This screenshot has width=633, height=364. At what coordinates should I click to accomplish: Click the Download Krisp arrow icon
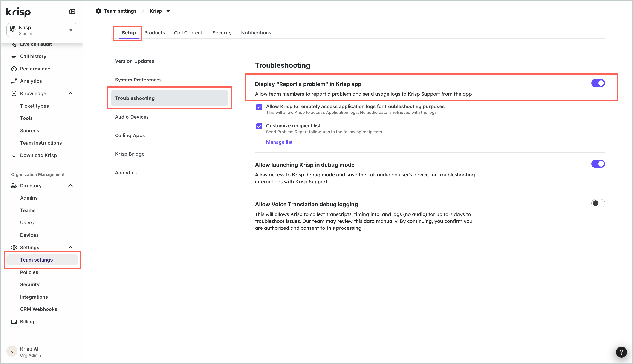coord(14,155)
